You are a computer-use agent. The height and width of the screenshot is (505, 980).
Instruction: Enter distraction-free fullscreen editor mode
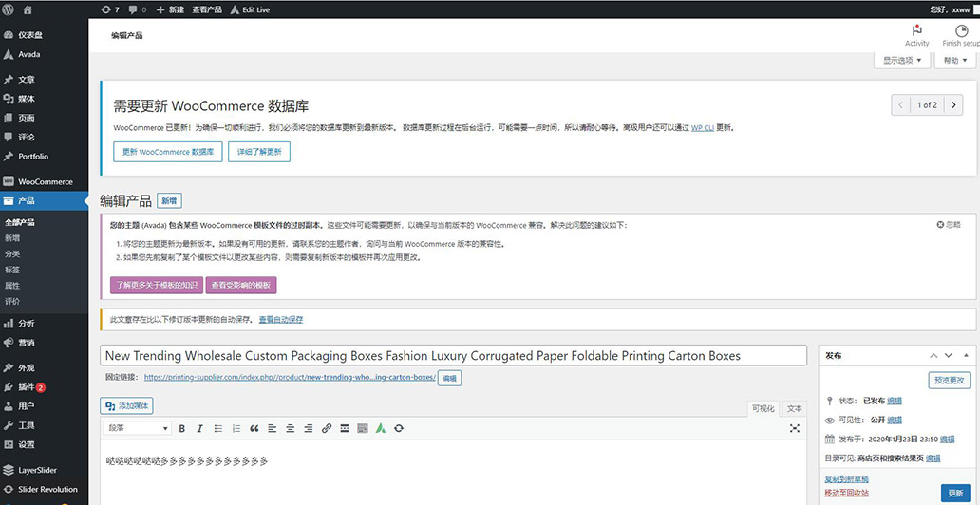point(795,429)
